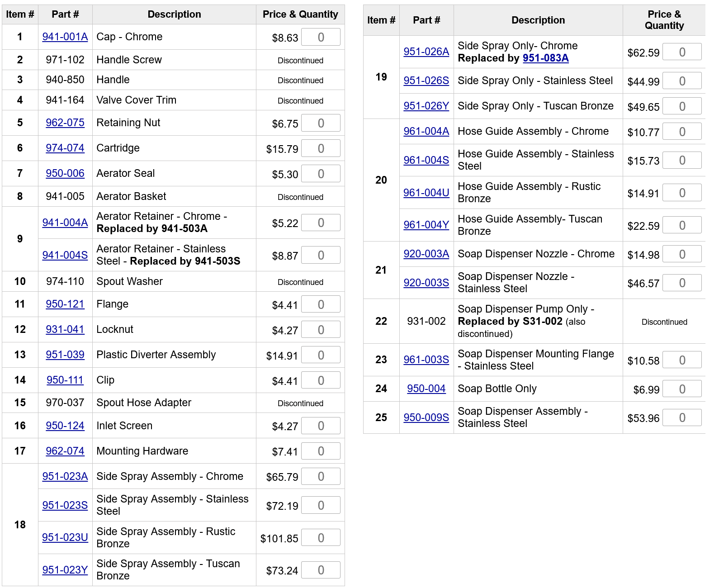The width and height of the screenshot is (719, 588).
Task: Follow the 951-083A replacement part link
Action: [x=545, y=58]
